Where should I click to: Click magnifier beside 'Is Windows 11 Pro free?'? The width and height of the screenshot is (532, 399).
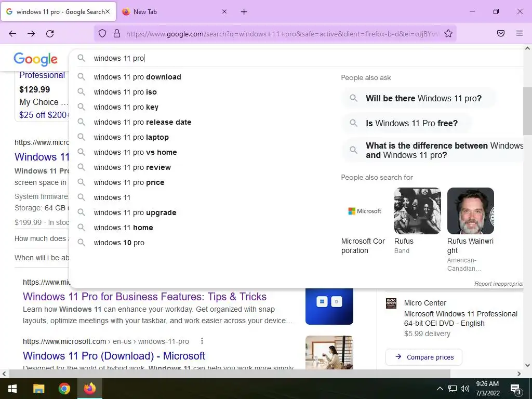pyautogui.click(x=353, y=123)
